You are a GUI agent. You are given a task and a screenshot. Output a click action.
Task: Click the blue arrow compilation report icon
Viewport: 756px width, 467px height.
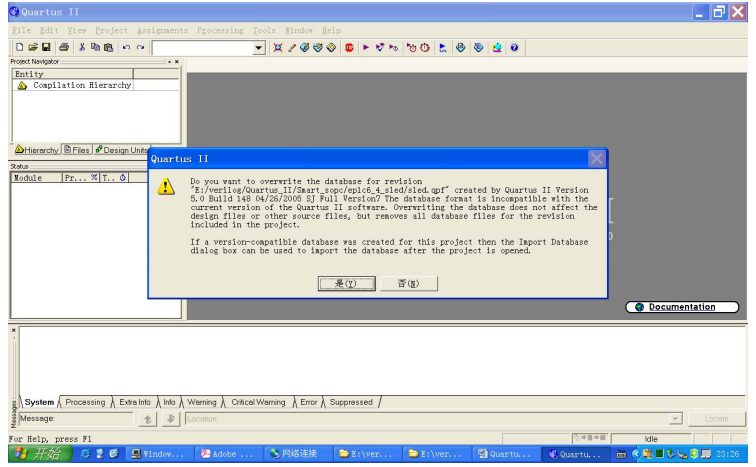[443, 47]
